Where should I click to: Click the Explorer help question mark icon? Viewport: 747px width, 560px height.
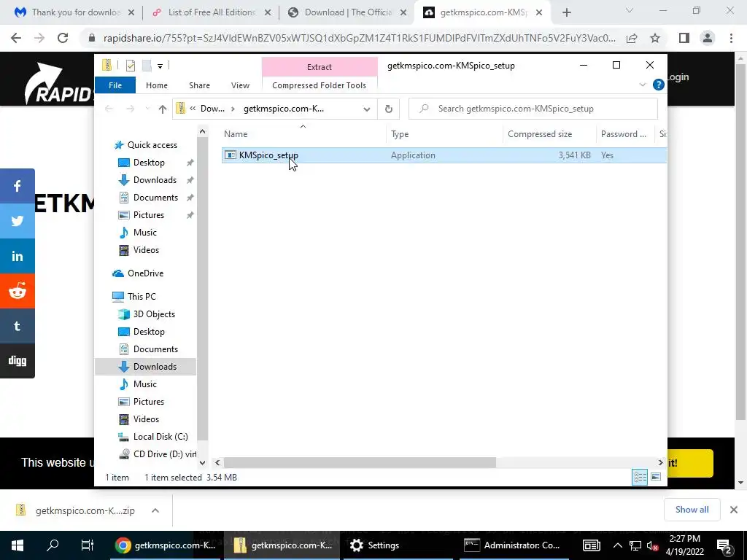(659, 85)
